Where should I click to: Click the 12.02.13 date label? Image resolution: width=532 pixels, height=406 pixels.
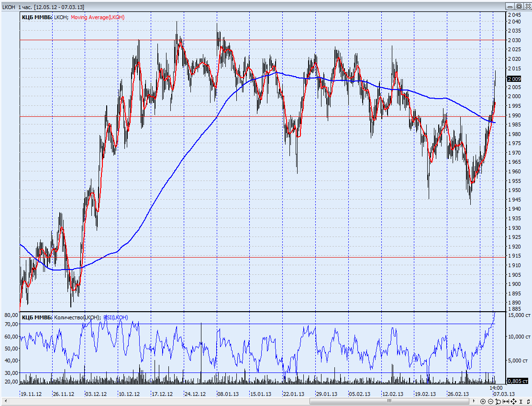(x=393, y=394)
